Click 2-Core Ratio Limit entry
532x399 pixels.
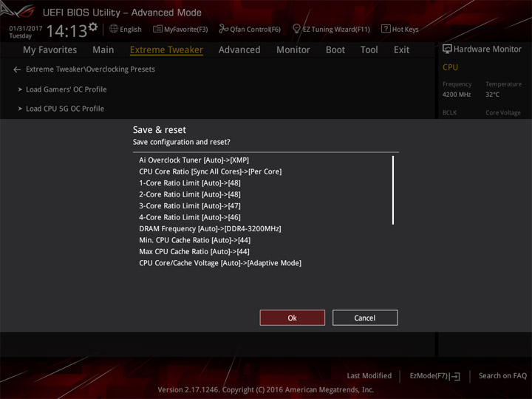[190, 195]
